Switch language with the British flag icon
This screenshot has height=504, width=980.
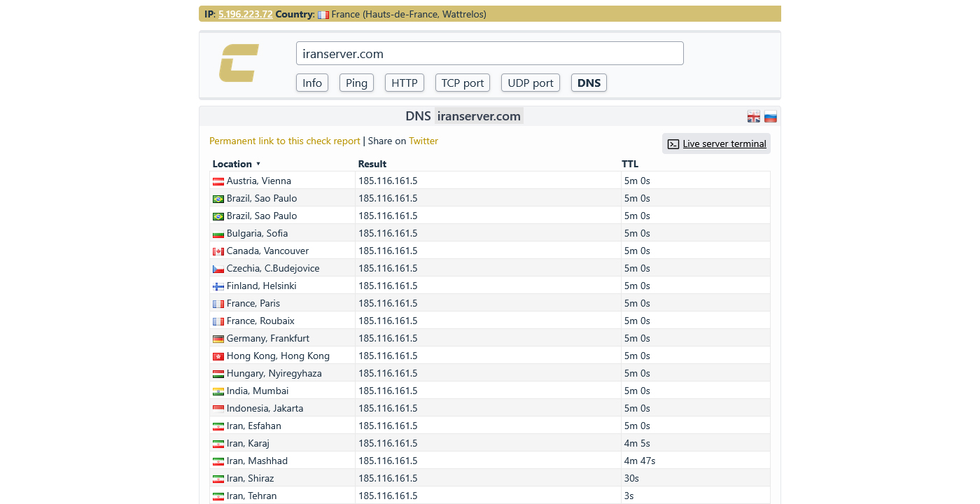tap(753, 117)
